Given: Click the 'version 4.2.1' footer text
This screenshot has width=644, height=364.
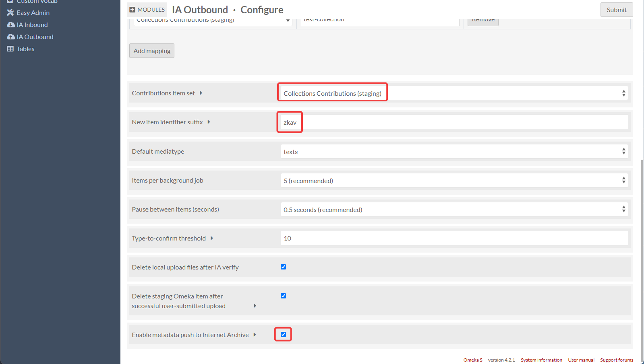Looking at the screenshot, I should pyautogui.click(x=501, y=360).
